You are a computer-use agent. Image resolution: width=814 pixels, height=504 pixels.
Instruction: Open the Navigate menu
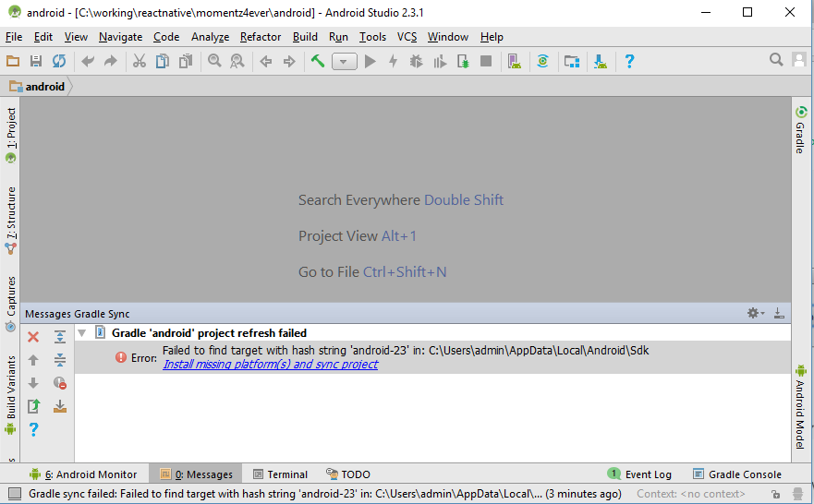pos(120,37)
